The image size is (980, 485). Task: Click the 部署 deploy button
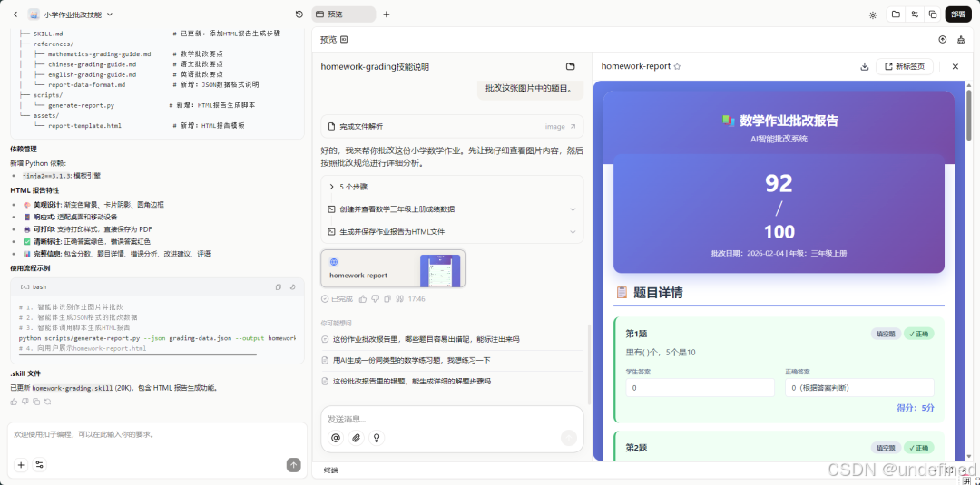click(958, 15)
